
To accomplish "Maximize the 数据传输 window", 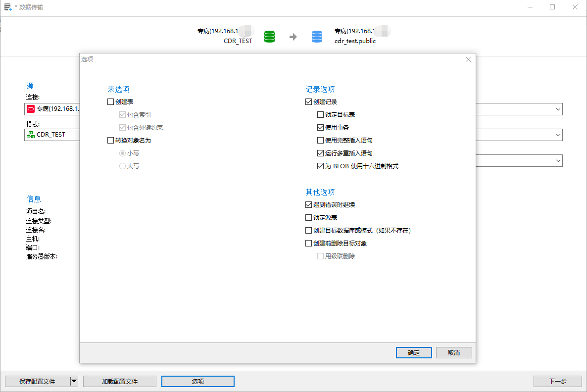I will [x=552, y=7].
